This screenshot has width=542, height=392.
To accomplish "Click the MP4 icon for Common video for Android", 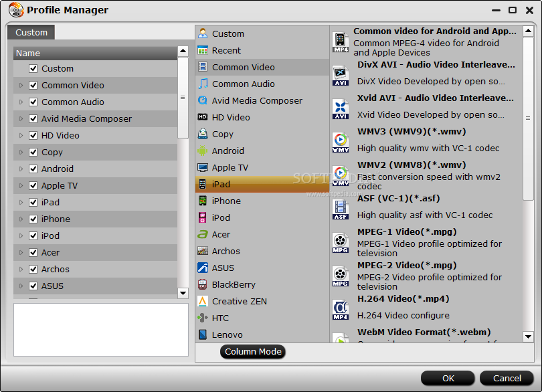I will [x=341, y=42].
